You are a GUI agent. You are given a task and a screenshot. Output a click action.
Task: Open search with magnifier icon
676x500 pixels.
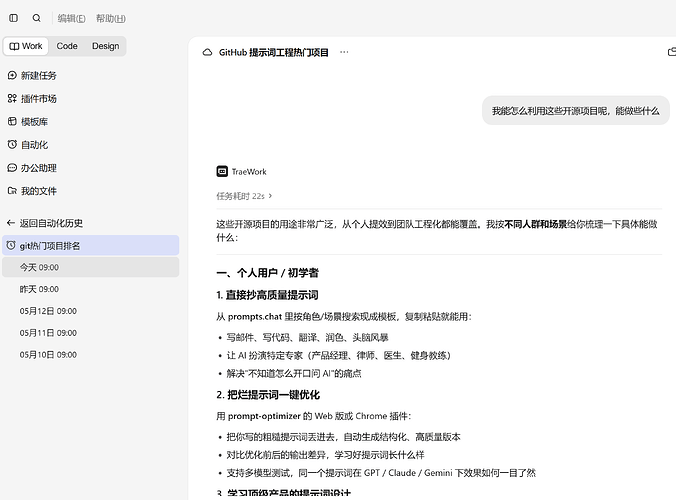point(37,18)
